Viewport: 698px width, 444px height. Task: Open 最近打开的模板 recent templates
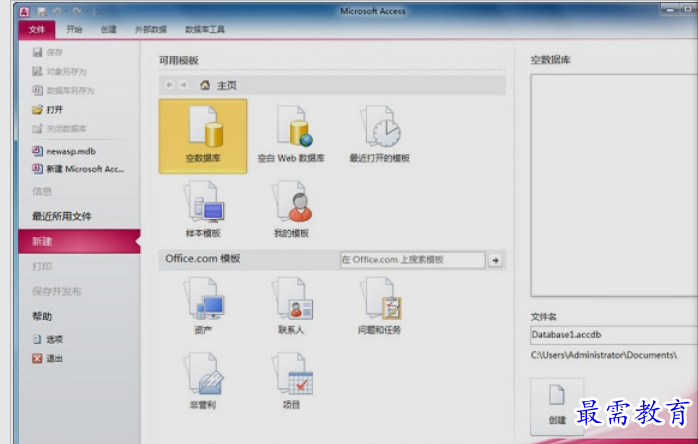380,134
